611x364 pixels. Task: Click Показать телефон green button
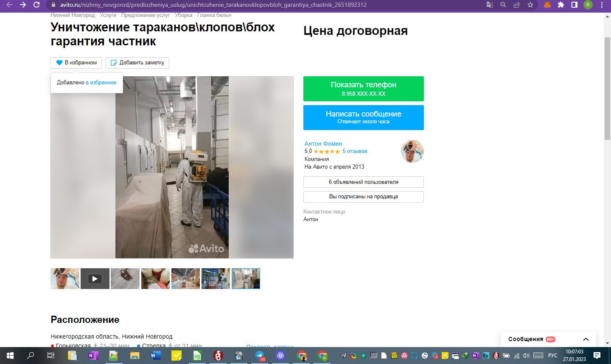tap(364, 89)
